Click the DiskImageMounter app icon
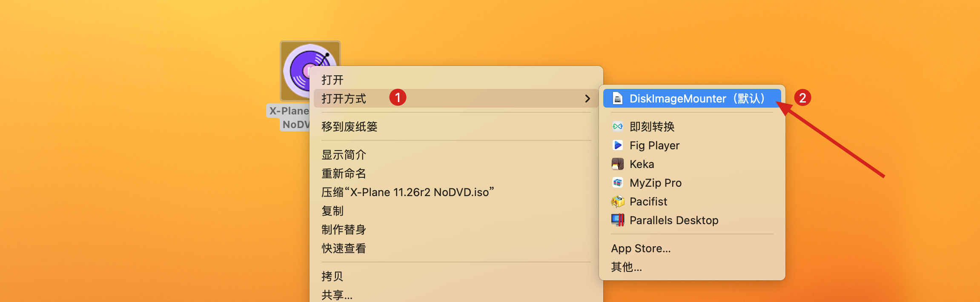 [x=618, y=99]
